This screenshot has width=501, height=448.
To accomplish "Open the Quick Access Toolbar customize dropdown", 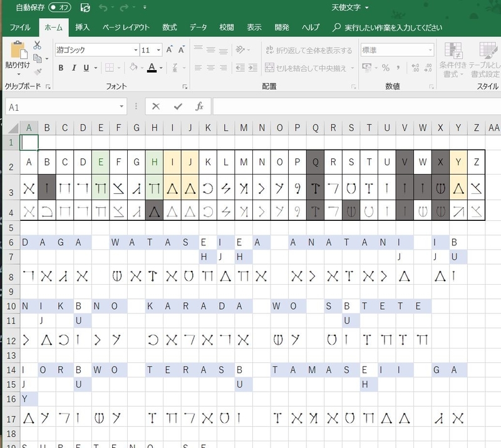I will 145,7.
